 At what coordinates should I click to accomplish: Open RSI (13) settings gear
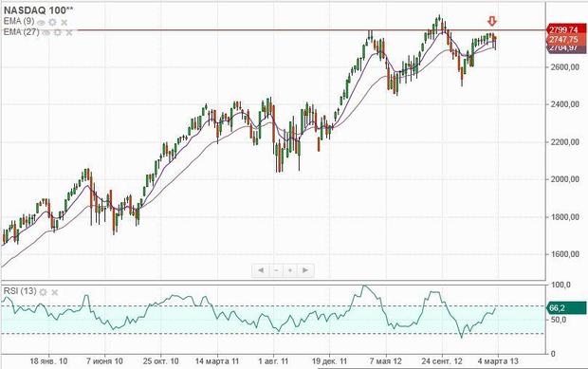[44, 292]
